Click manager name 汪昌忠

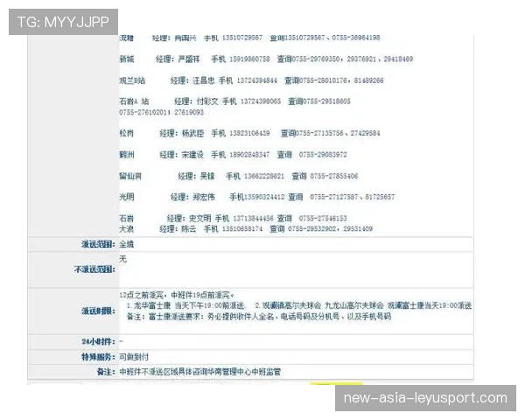coord(204,80)
